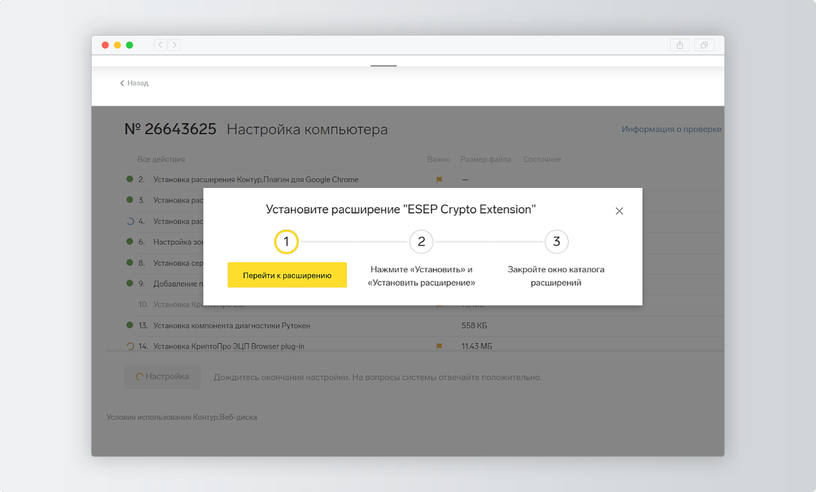The image size is (816, 492).
Task: Select step 1 circle in the dialog
Action: 286,242
